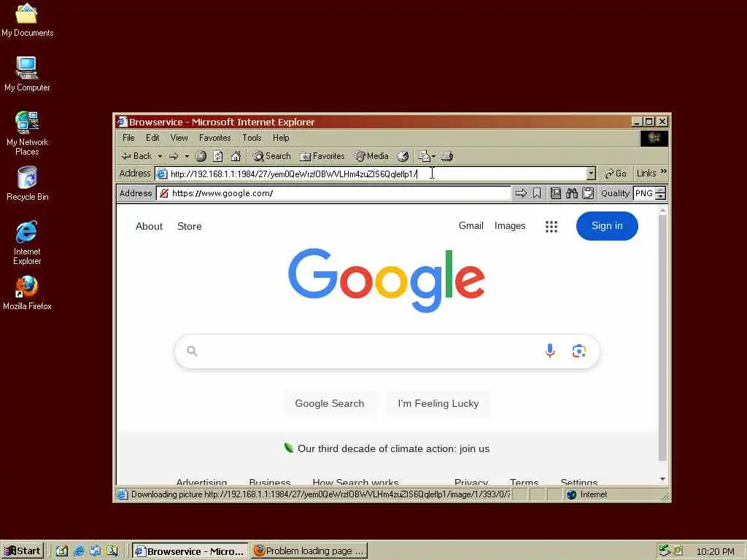This screenshot has height=560, width=747.
Task: Open the Forward history dropdown arrow
Action: 187,156
